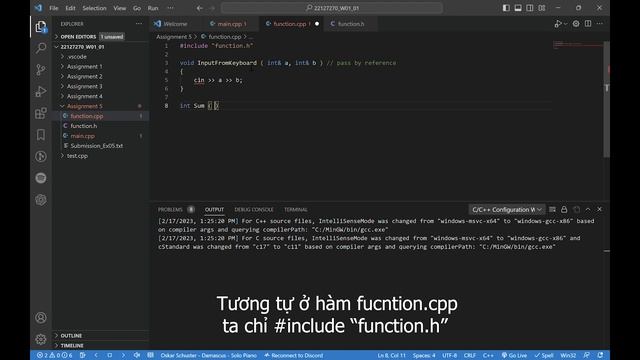
Task: Click the title bar search box
Action: 332,8
